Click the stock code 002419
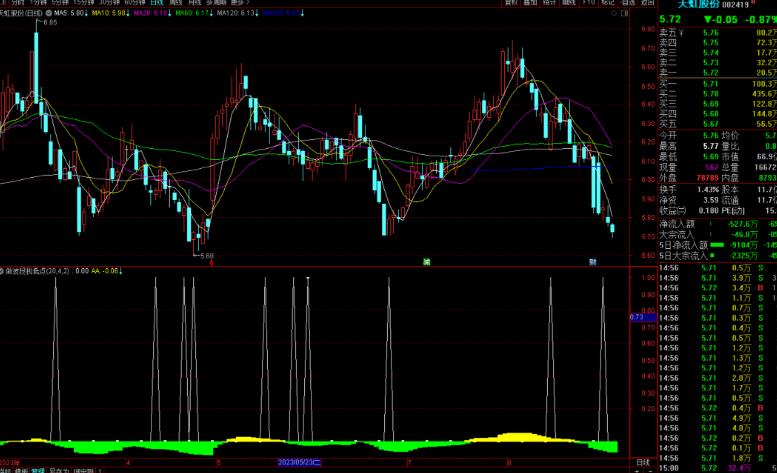 tap(735, 4)
